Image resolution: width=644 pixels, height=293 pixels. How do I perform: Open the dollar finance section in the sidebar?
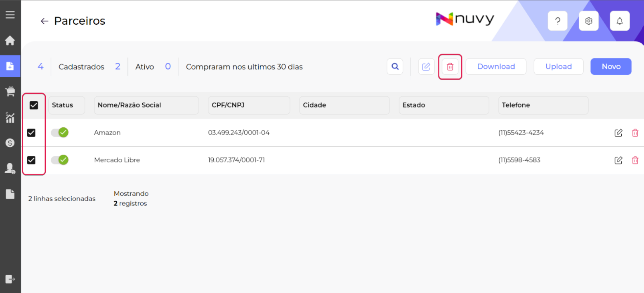click(10, 143)
